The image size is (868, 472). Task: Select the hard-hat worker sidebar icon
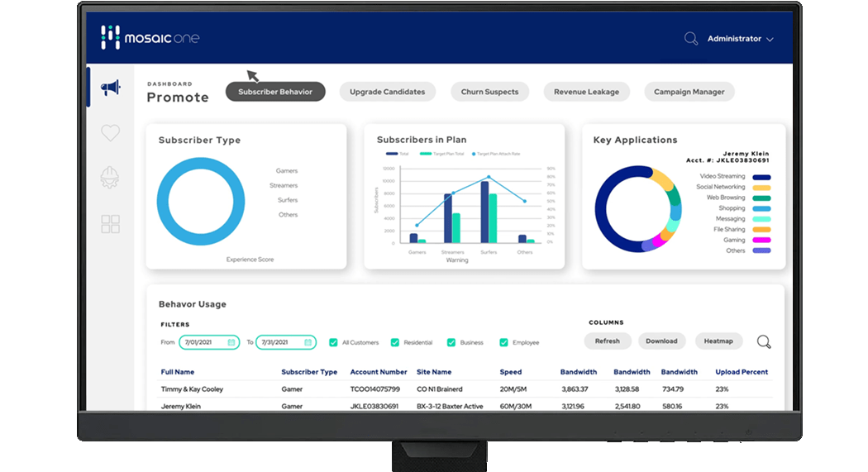click(110, 178)
